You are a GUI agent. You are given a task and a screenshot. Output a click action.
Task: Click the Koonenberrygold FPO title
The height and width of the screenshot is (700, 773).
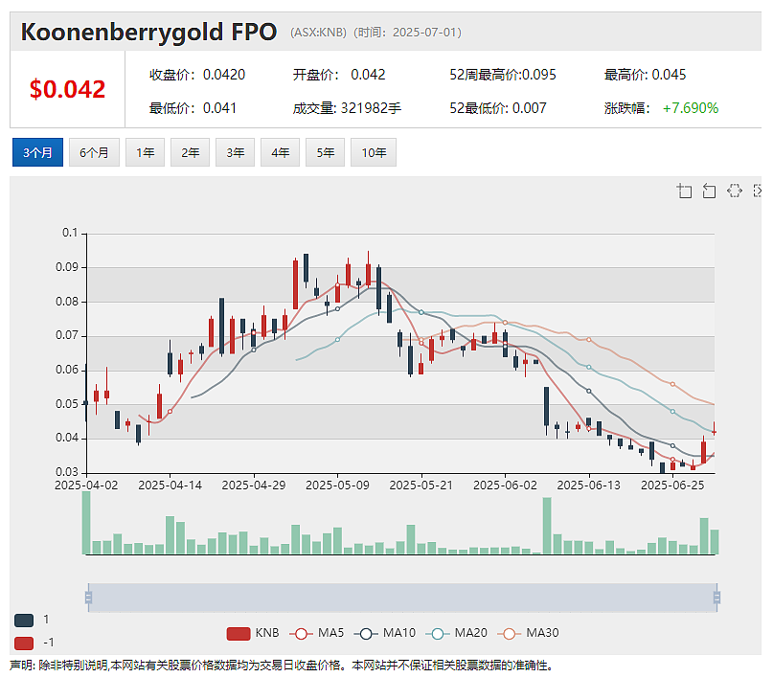(x=148, y=32)
